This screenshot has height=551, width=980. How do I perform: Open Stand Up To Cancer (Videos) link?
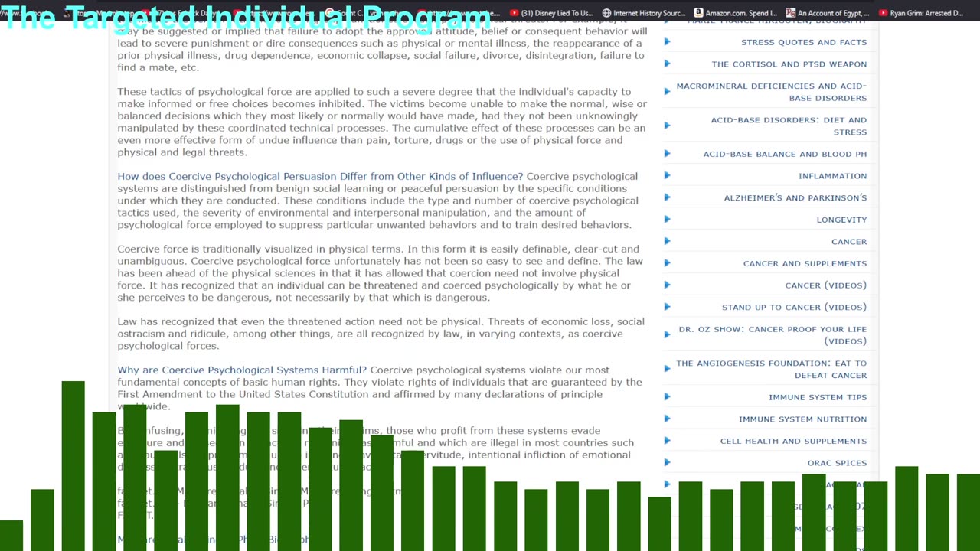794,307
